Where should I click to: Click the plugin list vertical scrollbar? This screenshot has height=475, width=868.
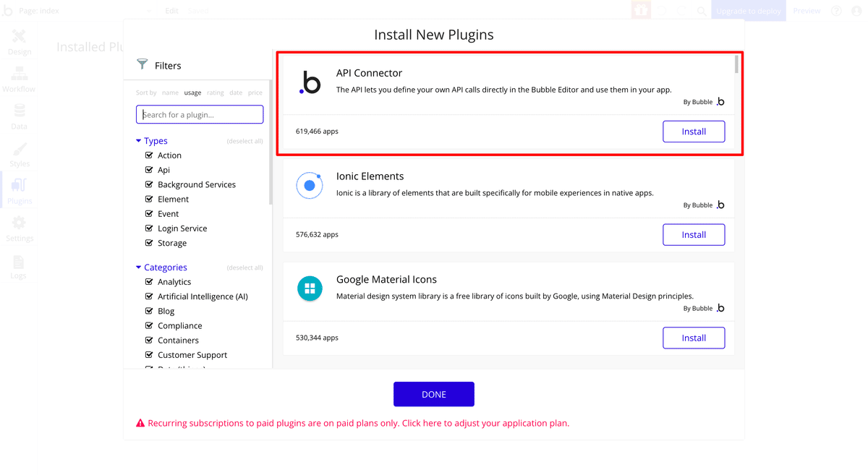[737, 64]
